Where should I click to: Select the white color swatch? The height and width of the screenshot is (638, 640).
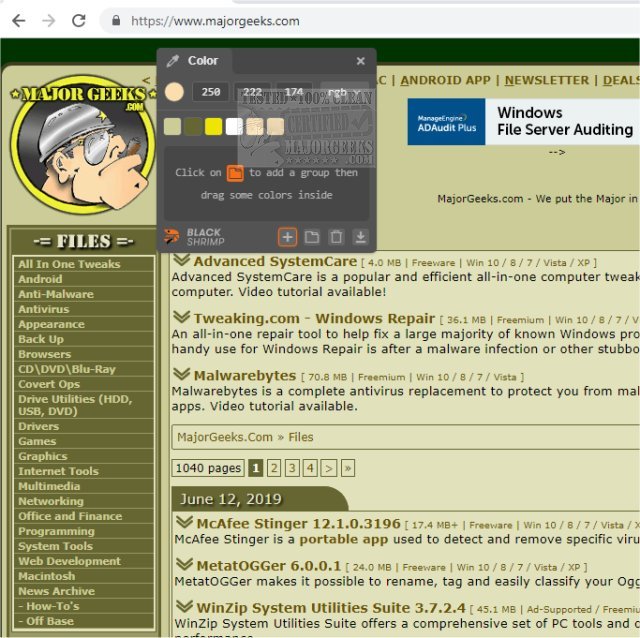[x=234, y=127]
